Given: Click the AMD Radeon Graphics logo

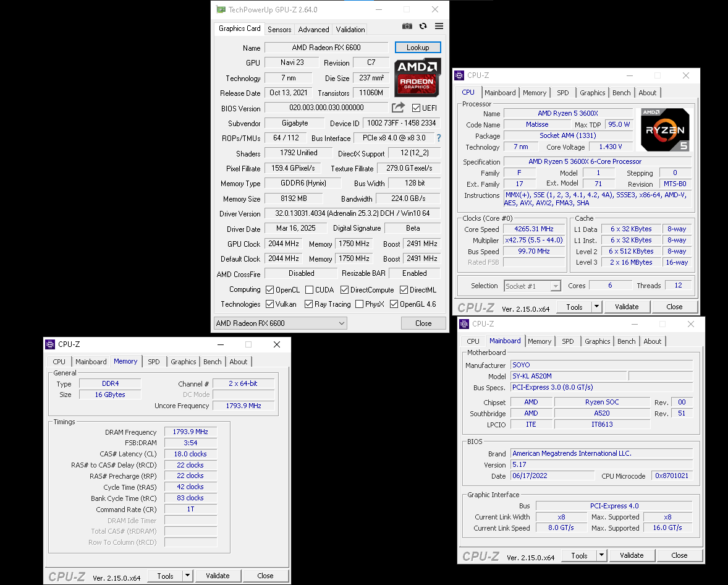Looking at the screenshot, I should pos(417,77).
